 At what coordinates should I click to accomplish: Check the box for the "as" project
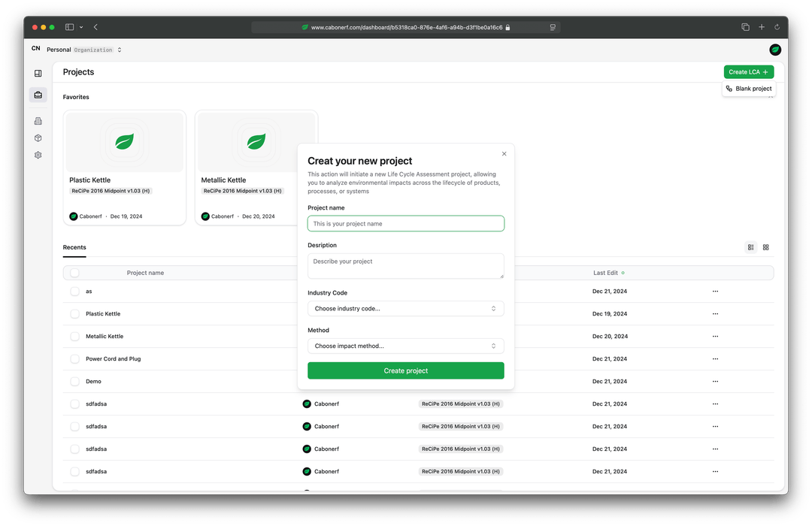click(74, 292)
